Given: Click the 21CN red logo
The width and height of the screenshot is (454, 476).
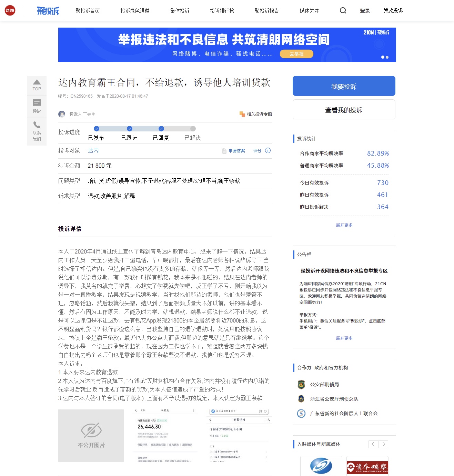Looking at the screenshot, I should (x=10, y=10).
